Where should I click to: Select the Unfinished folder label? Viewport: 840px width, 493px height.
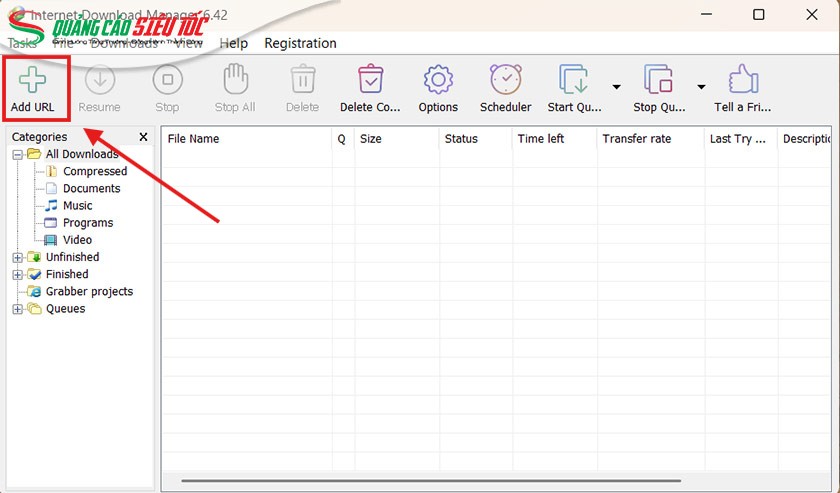(x=72, y=257)
